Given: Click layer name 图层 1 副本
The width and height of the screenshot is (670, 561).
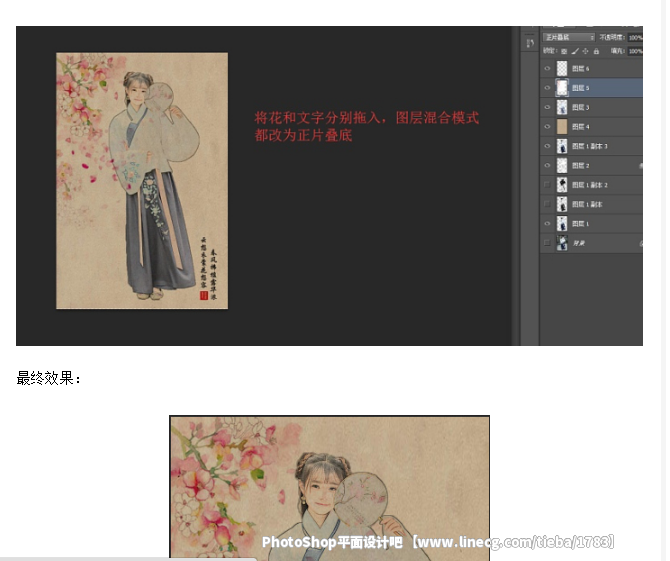Looking at the screenshot, I should click(587, 204).
